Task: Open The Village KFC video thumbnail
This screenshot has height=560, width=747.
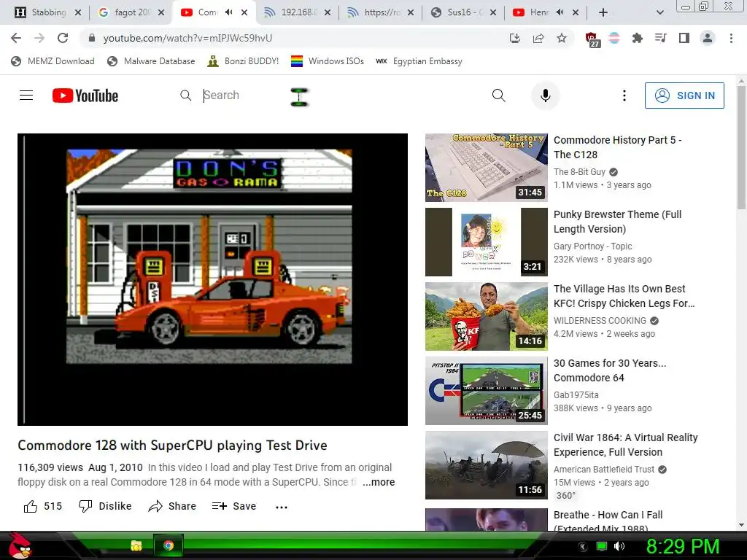Action: tap(487, 316)
